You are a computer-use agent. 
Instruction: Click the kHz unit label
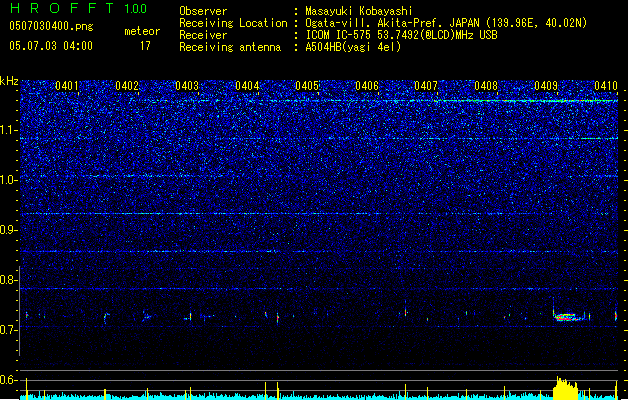(x=9, y=81)
